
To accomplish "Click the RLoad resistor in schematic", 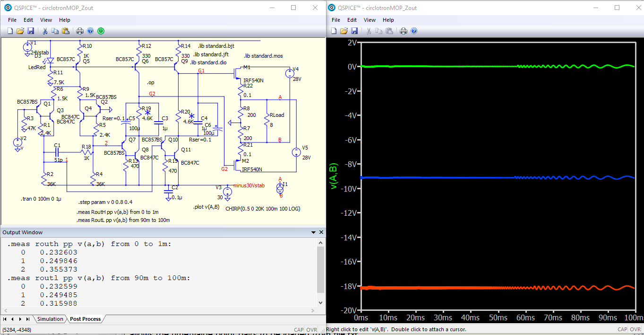I will point(267,120).
